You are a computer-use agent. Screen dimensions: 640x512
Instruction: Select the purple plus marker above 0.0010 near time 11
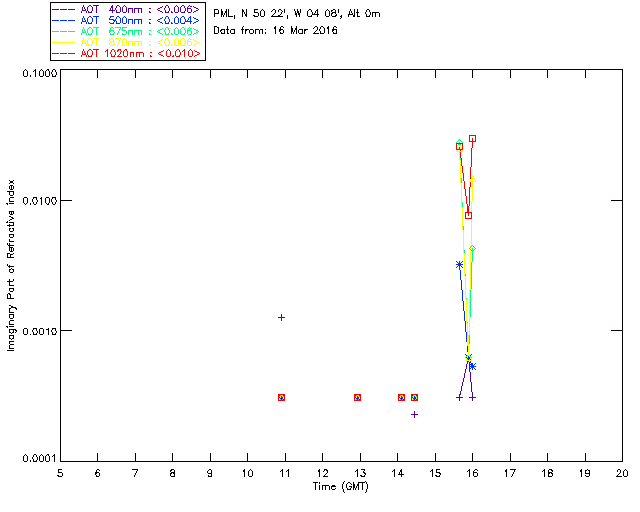[281, 317]
